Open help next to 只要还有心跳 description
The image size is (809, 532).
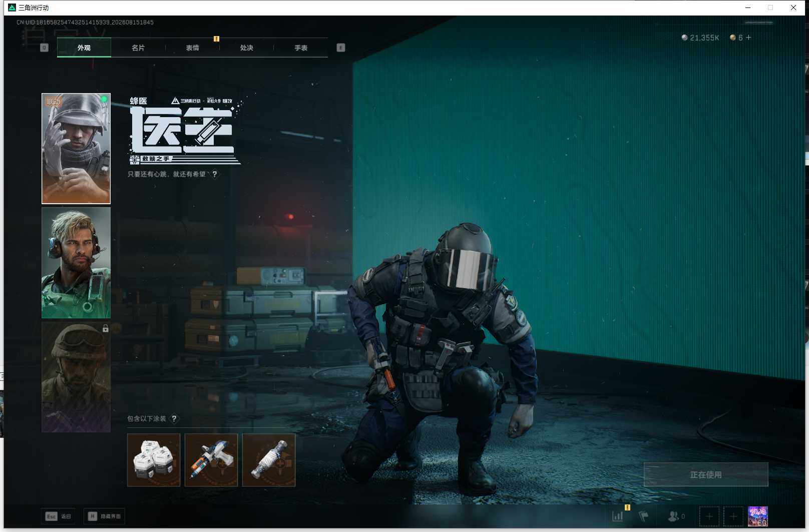point(215,174)
